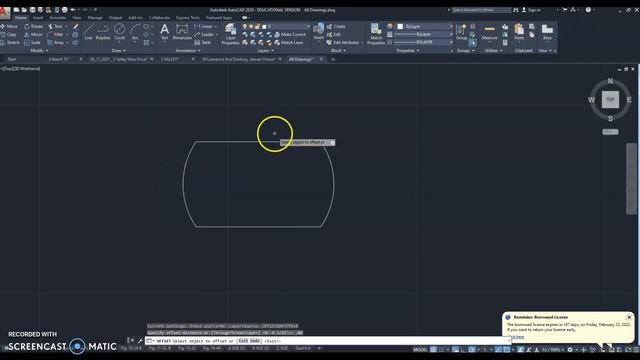Click the Plot printer icon in quick access
Image resolution: width=640 pixels, height=360 pixels.
(x=64, y=10)
